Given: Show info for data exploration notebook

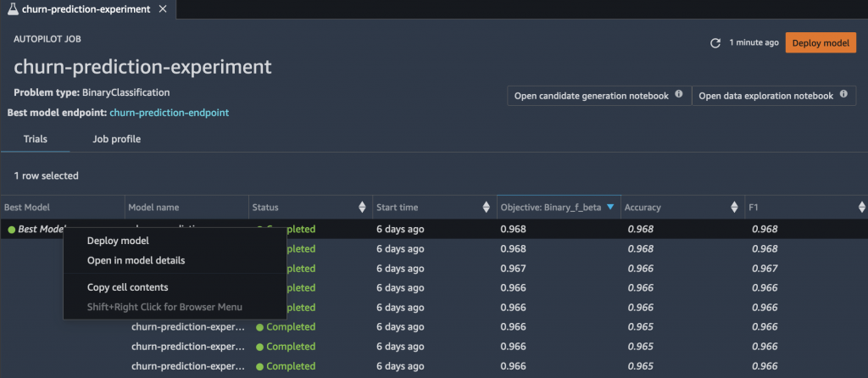Looking at the screenshot, I should coord(843,94).
